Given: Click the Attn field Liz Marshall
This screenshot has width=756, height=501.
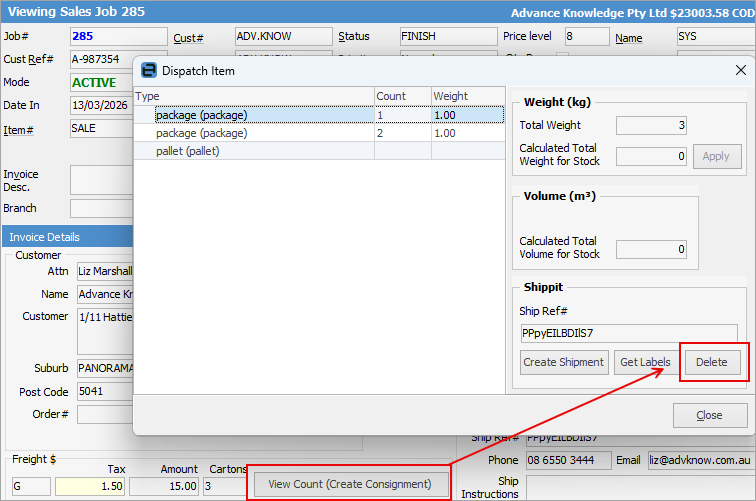Looking at the screenshot, I should click(105, 271).
